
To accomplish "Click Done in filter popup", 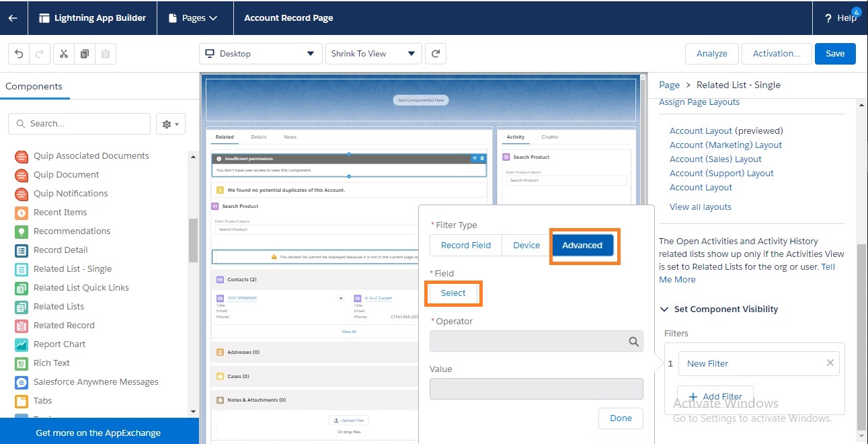I will point(621,418).
